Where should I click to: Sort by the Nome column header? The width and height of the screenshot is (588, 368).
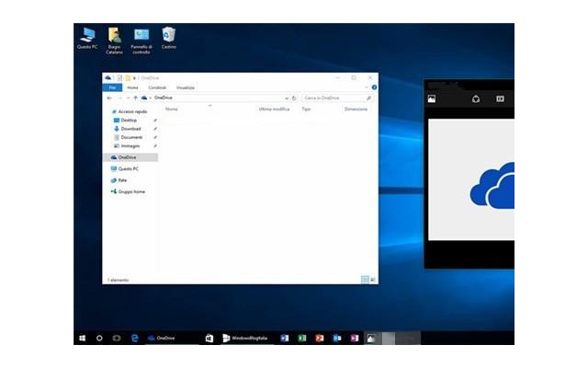click(172, 109)
